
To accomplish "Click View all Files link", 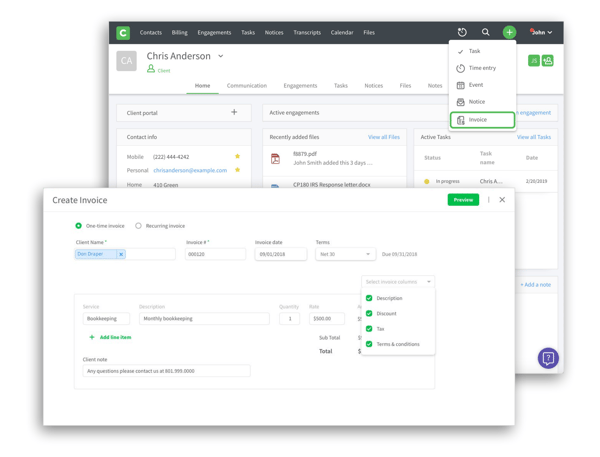I will coord(384,137).
